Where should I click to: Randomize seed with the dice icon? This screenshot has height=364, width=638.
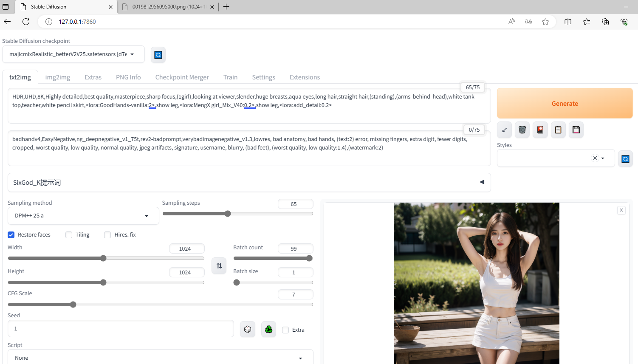(248, 329)
